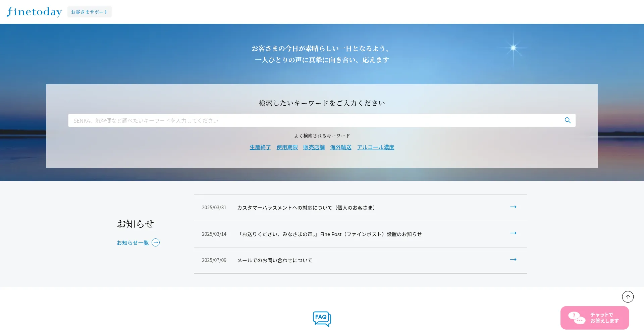Open the お客さまサポート header tab
This screenshot has width=644, height=333.
[x=89, y=12]
